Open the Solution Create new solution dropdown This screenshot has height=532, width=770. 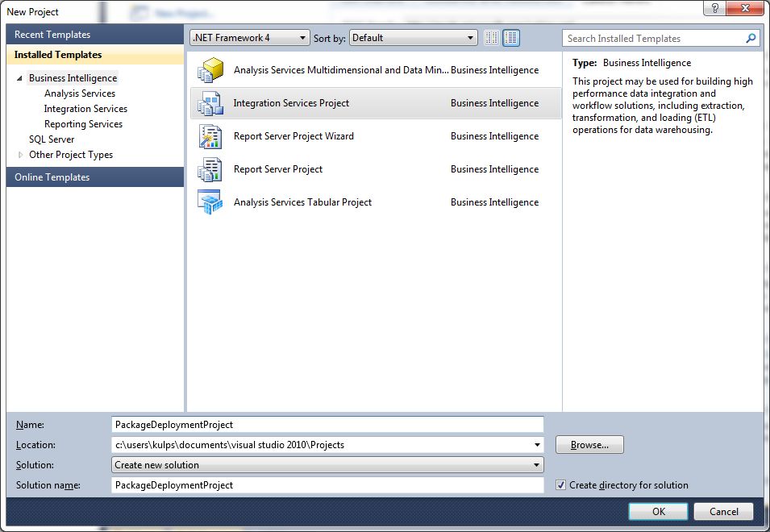click(327, 465)
